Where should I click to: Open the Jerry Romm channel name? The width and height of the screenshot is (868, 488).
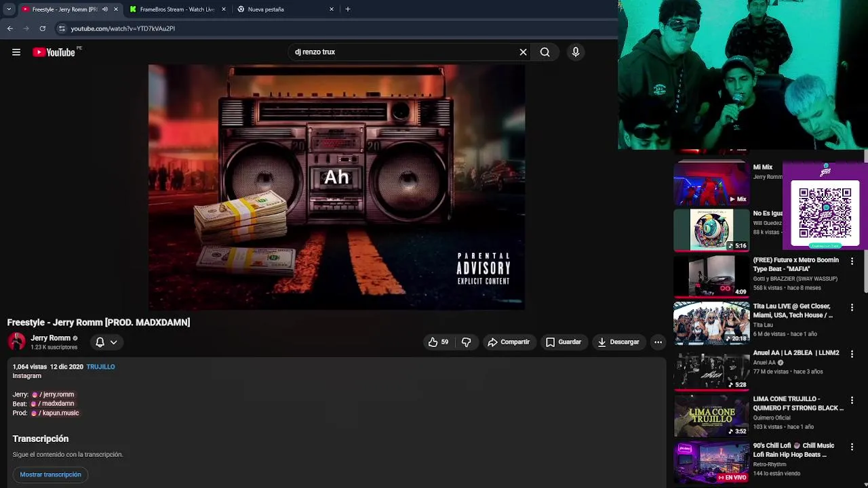[51, 338]
